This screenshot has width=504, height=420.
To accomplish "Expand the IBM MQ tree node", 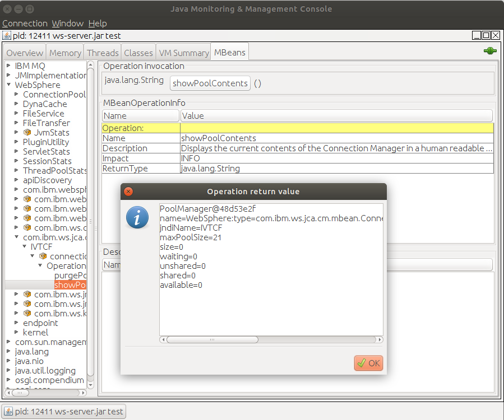I will (x=9, y=66).
